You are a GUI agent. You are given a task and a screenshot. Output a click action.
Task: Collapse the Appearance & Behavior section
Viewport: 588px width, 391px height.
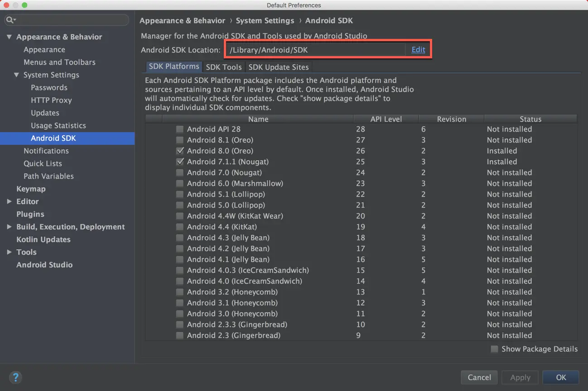coord(9,37)
